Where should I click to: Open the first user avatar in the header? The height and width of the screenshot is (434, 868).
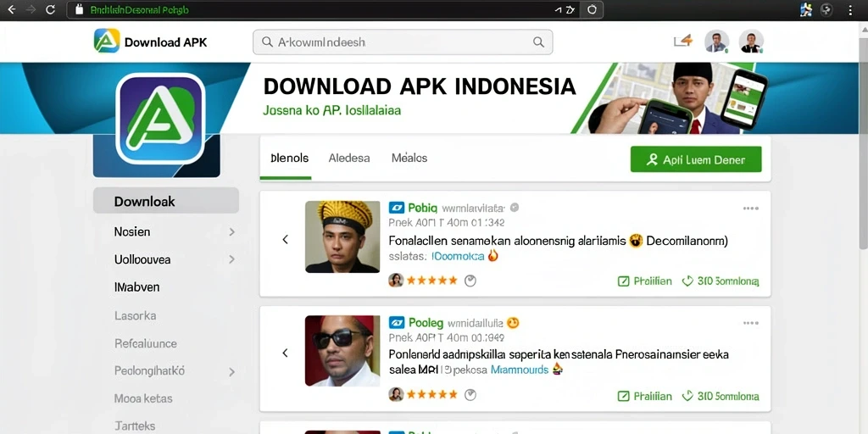[x=716, y=42]
